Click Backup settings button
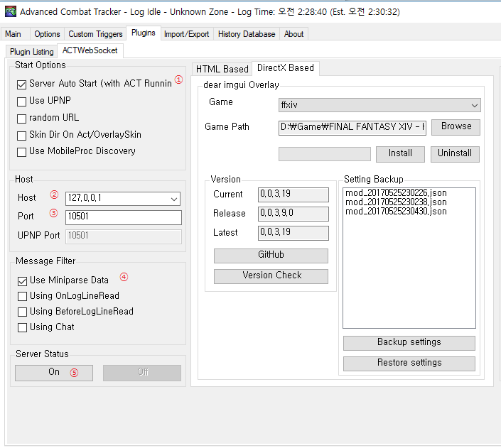Screen dimensions: 501x448 click(409, 343)
